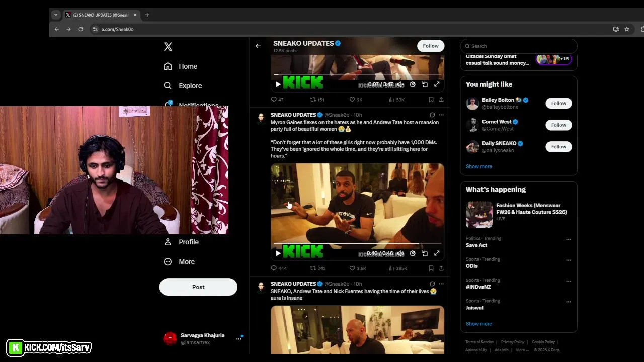Screen dimensions: 644x362
Task: Go back with profile header arrow
Action: pos(258,46)
